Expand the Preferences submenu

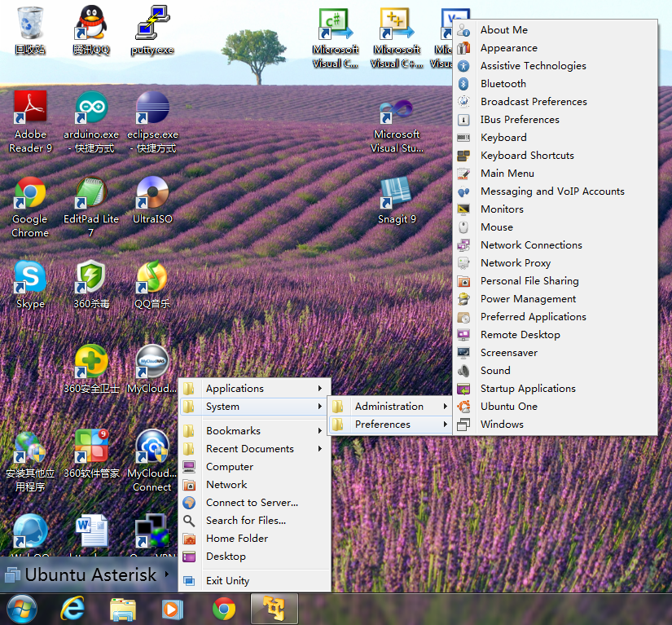pyautogui.click(x=390, y=425)
